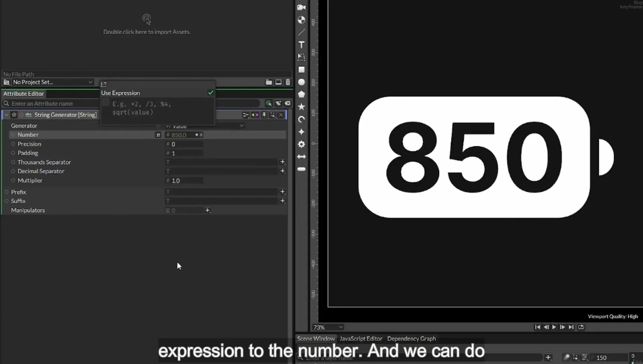Collapse the String Generator section chevron
The width and height of the screenshot is (643, 364).
point(6,115)
